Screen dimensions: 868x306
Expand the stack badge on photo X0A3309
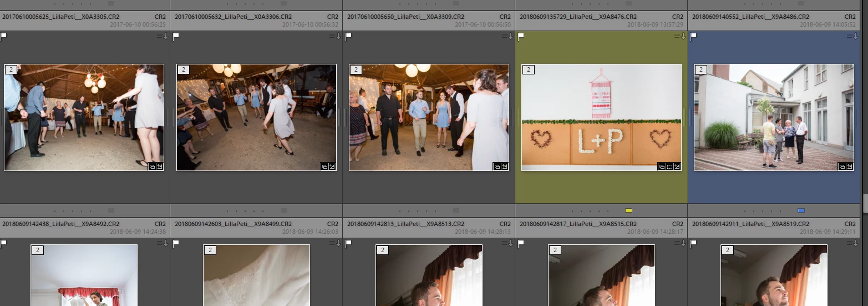click(357, 69)
